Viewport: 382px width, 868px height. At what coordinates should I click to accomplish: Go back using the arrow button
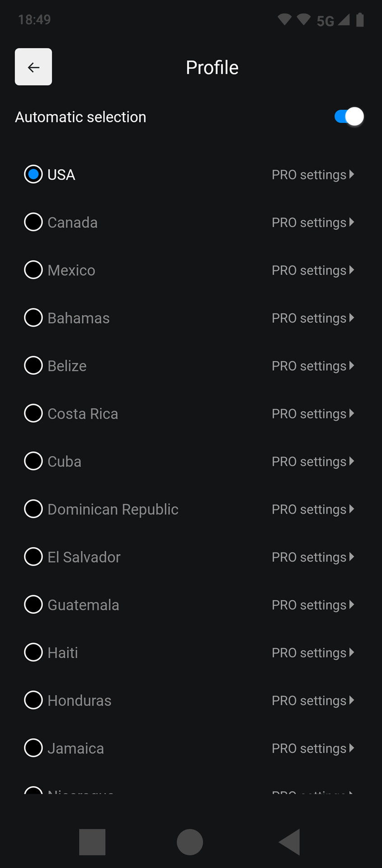pyautogui.click(x=33, y=67)
